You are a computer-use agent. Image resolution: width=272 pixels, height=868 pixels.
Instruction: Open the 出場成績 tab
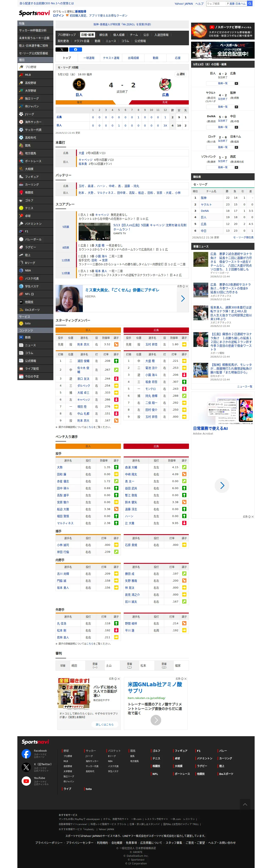pos(133,58)
